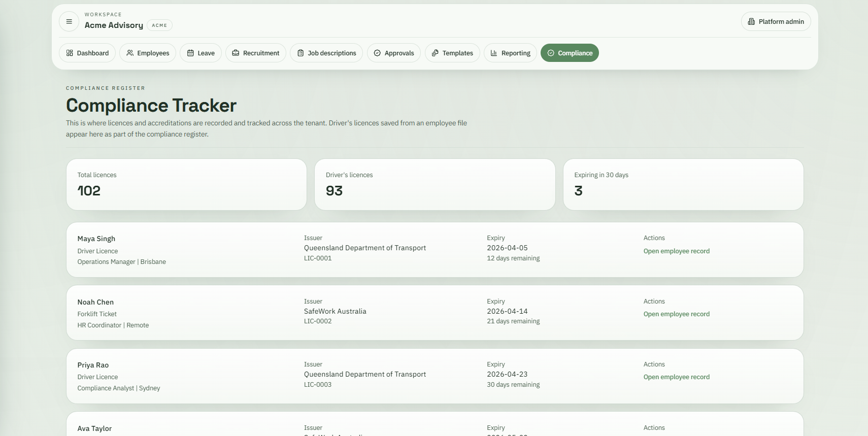Click the Maya Singh name
Image resolution: width=868 pixels, height=436 pixels.
(96, 239)
